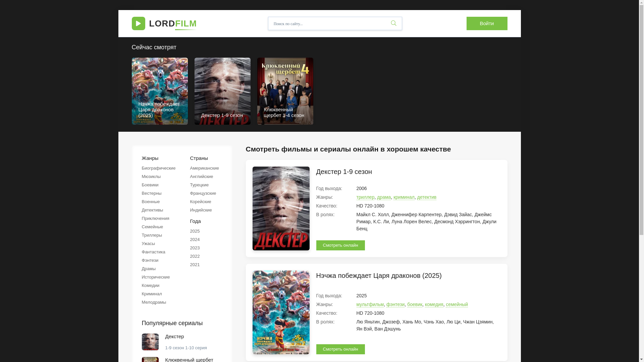Select the Триллеры genre in sidebar

[x=152, y=235]
